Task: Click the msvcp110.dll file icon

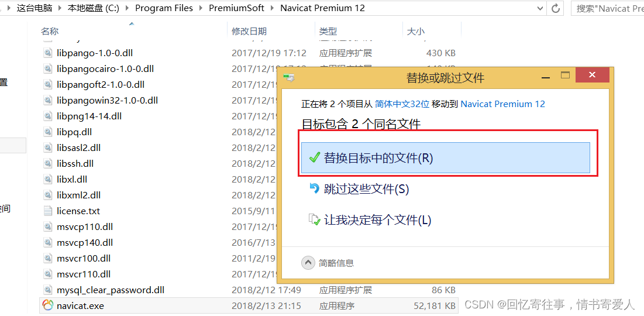Action: pos(48,226)
